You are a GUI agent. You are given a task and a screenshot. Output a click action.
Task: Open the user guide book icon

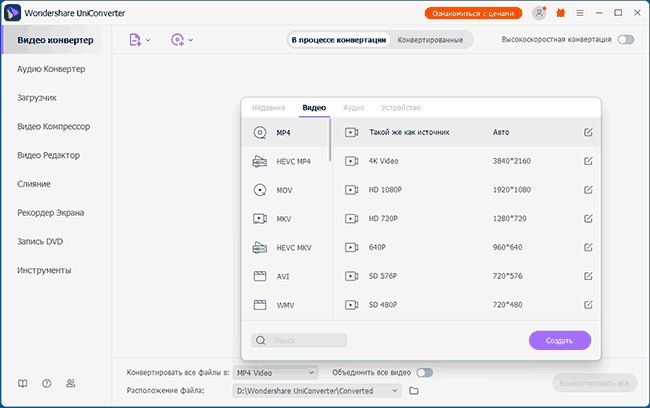point(23,384)
